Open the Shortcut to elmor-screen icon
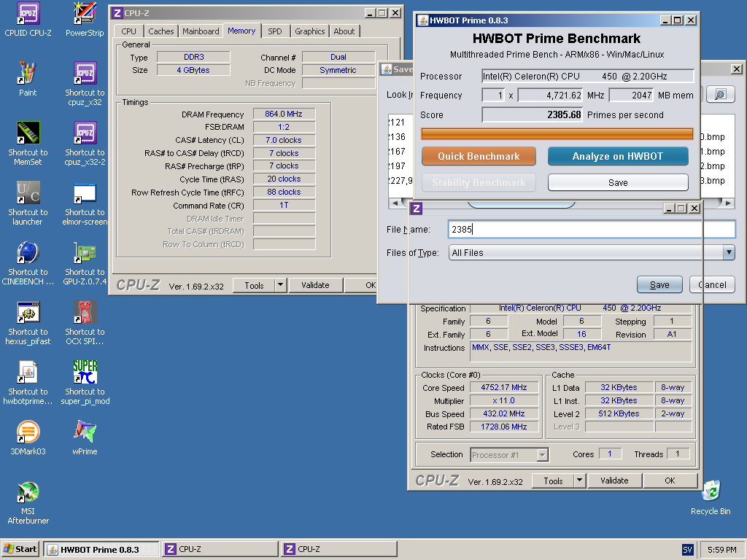 85,203
